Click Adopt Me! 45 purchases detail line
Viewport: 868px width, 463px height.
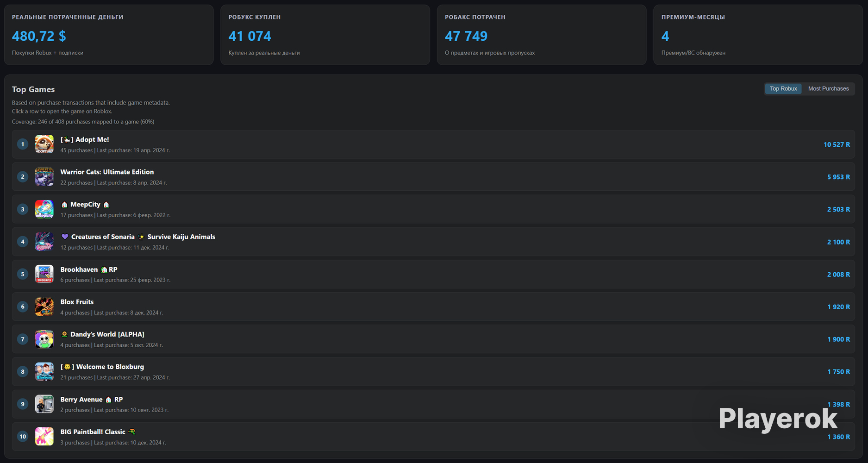115,150
